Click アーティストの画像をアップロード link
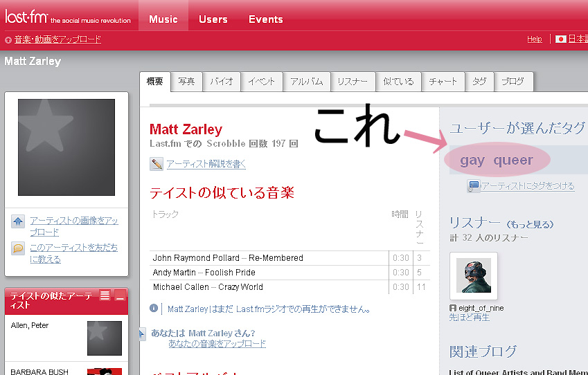The image size is (588, 375). tap(74, 226)
